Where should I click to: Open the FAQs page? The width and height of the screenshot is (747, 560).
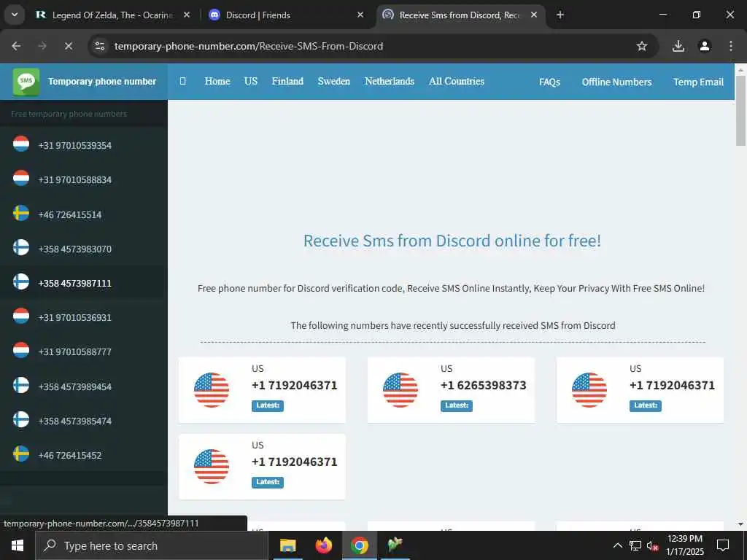tap(550, 82)
